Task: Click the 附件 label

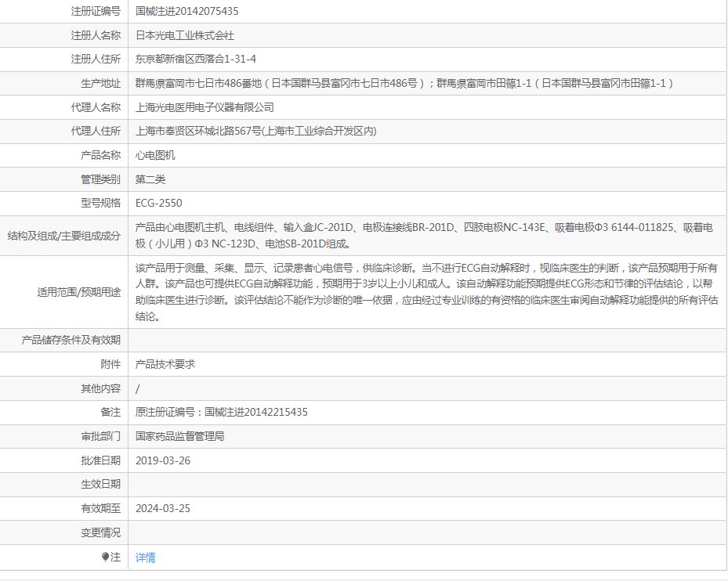Action: 110,364
